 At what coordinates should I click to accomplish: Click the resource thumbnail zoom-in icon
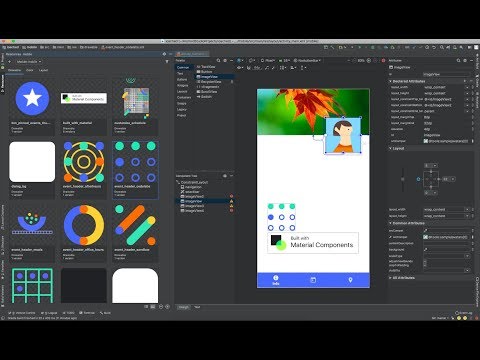(167, 307)
